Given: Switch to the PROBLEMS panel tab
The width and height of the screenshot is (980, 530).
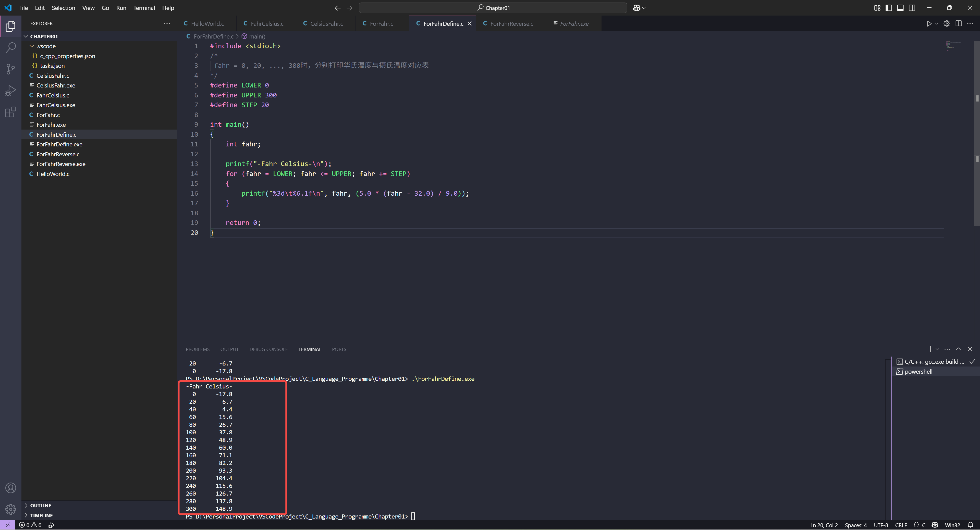Looking at the screenshot, I should [x=198, y=349].
